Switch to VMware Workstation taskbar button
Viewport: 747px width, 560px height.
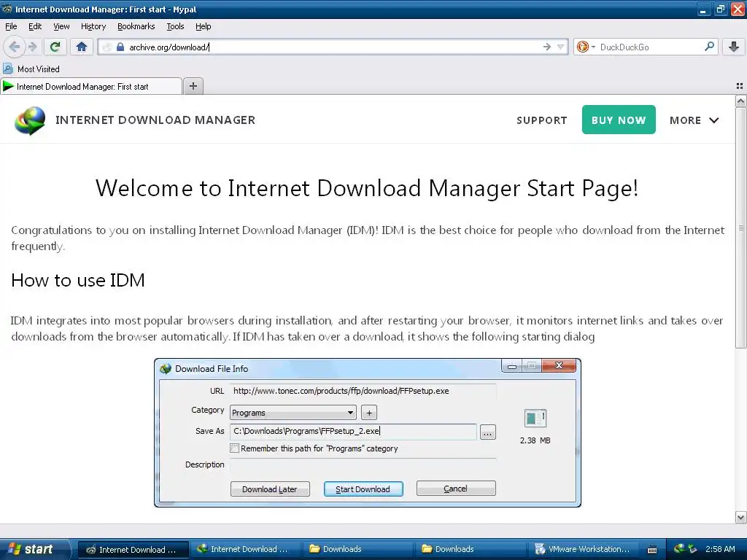click(x=582, y=550)
